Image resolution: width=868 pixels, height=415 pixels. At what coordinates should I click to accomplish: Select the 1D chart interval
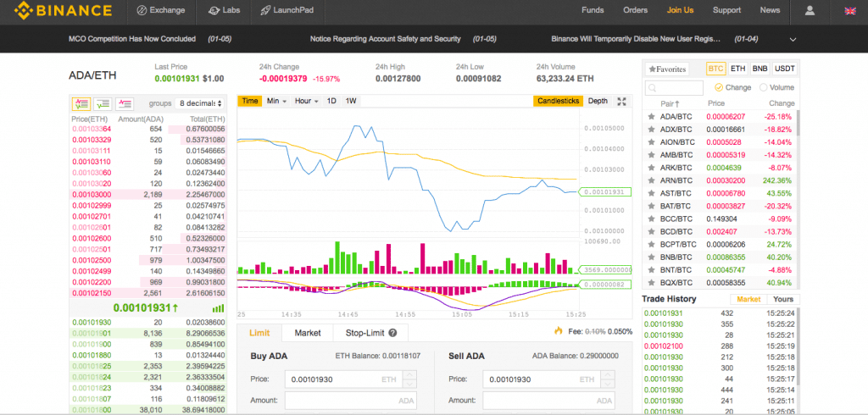(x=331, y=102)
